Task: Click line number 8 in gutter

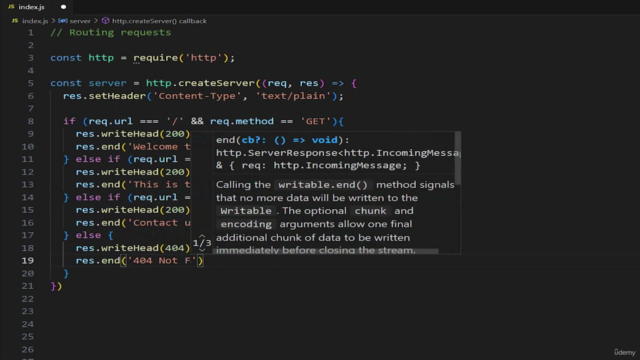Action: 31,121
